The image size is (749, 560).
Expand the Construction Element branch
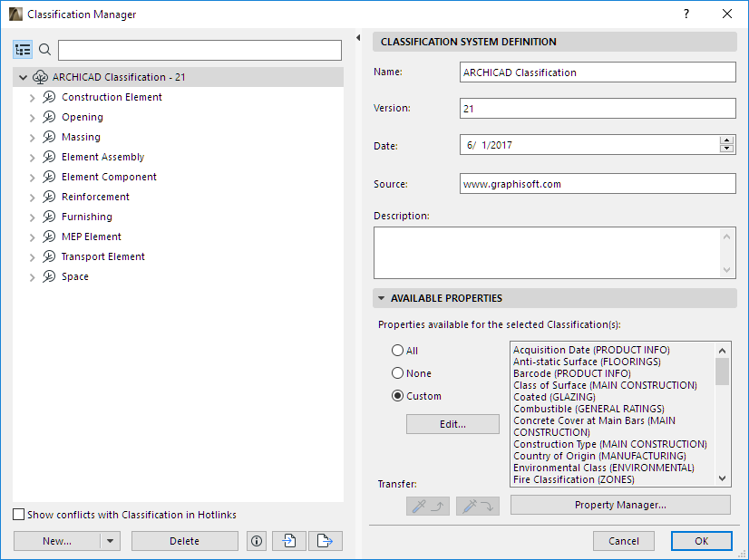[33, 97]
